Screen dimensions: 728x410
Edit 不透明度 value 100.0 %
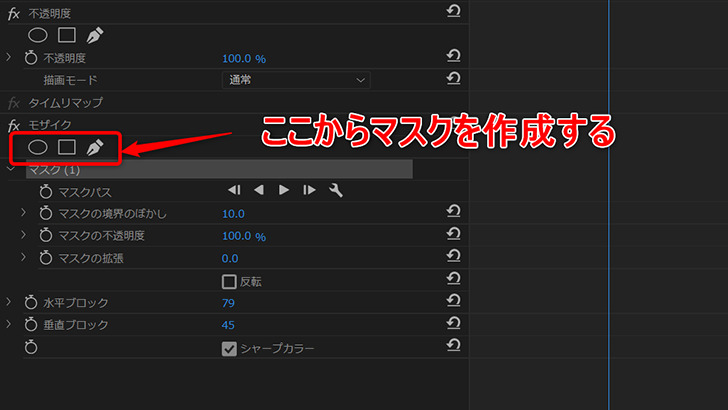pyautogui.click(x=244, y=59)
